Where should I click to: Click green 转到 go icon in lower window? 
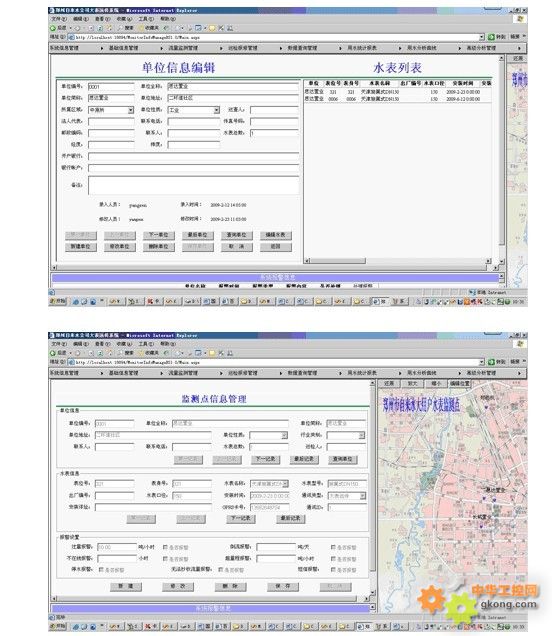pos(491,362)
